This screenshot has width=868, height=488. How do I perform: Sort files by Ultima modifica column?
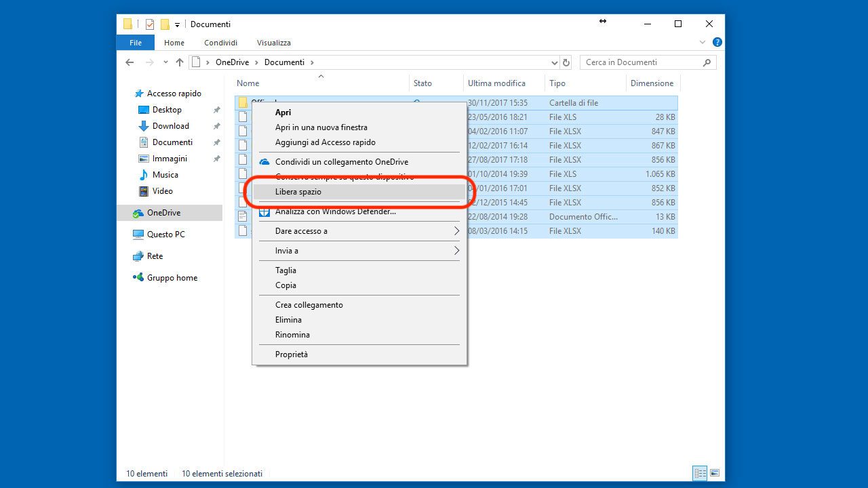[496, 83]
